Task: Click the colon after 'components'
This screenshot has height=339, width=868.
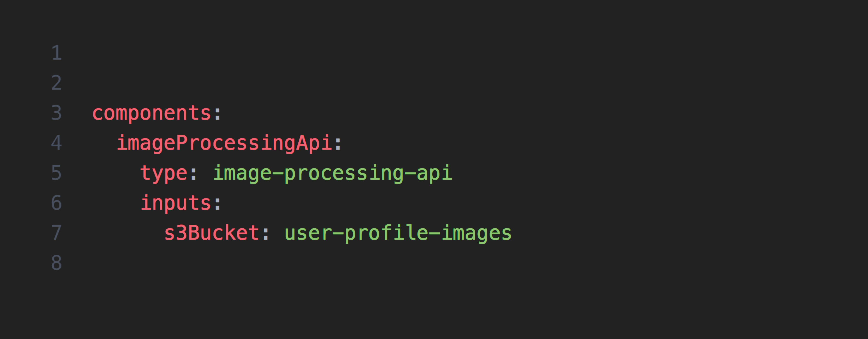Action: tap(218, 114)
